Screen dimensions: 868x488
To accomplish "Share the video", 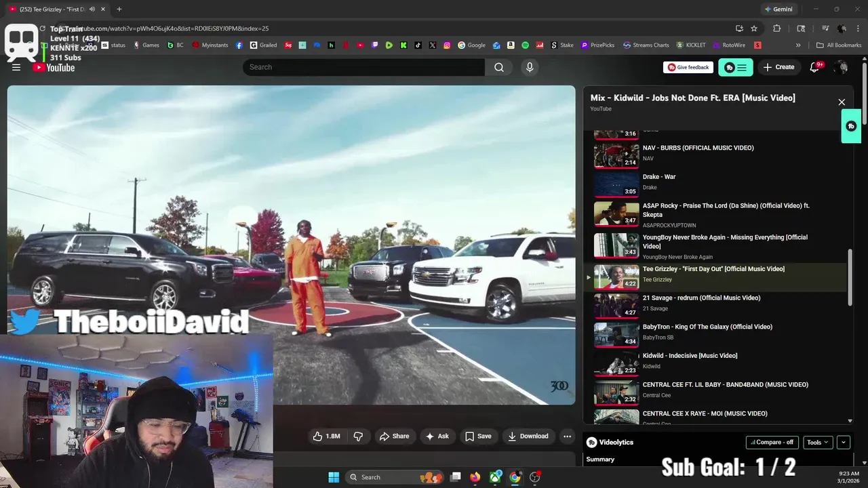I will pos(394,436).
